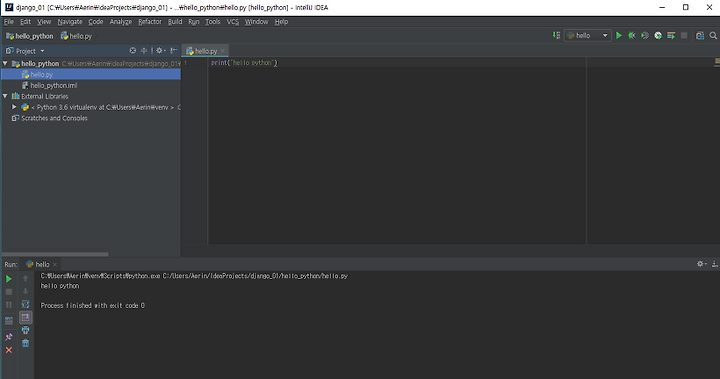Open Run panel settings gear
720x379 pixels.
[701, 264]
